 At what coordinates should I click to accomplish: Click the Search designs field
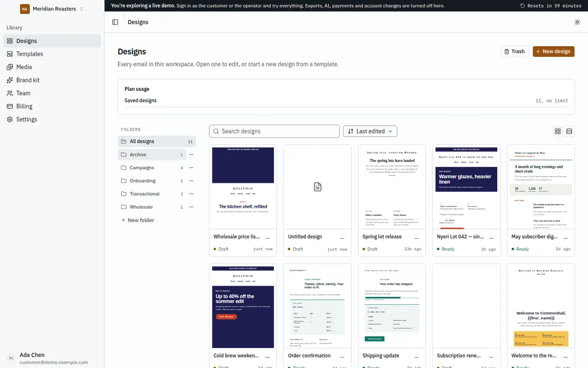(274, 131)
